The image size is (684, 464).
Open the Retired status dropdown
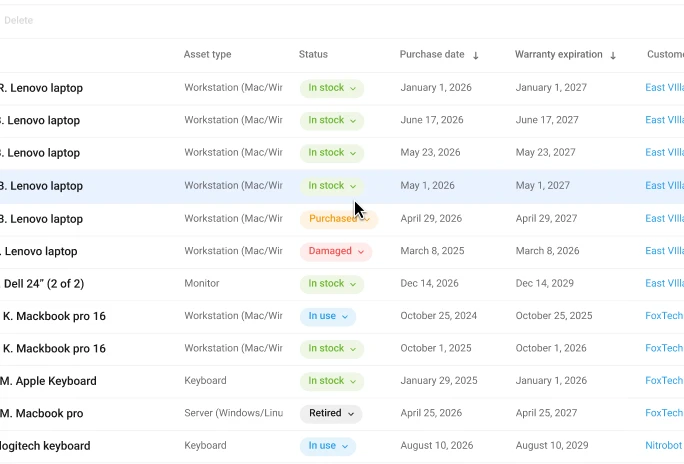(331, 413)
